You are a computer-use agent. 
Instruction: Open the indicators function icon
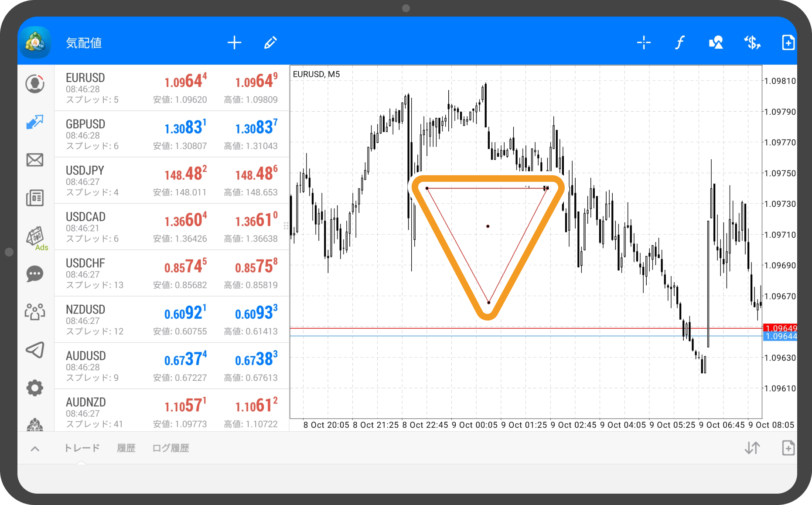pos(679,43)
